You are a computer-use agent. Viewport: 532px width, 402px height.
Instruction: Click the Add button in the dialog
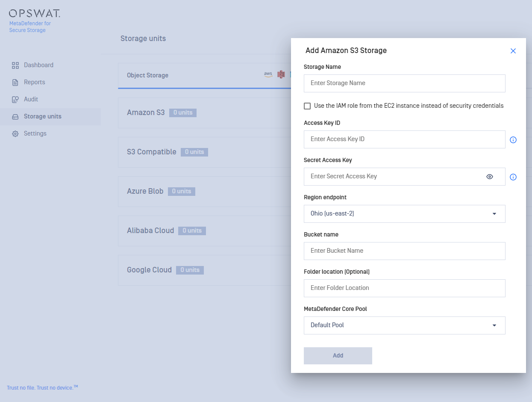pyautogui.click(x=338, y=355)
